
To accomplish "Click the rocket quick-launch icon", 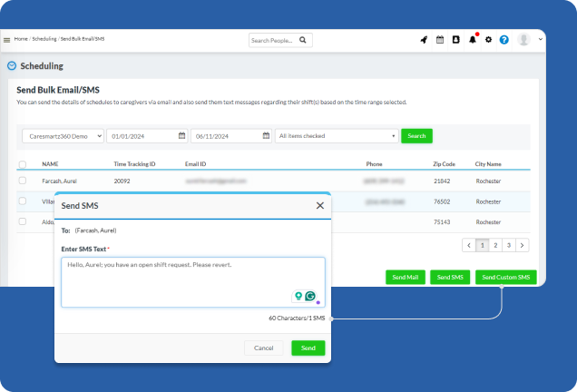I will 424,40.
